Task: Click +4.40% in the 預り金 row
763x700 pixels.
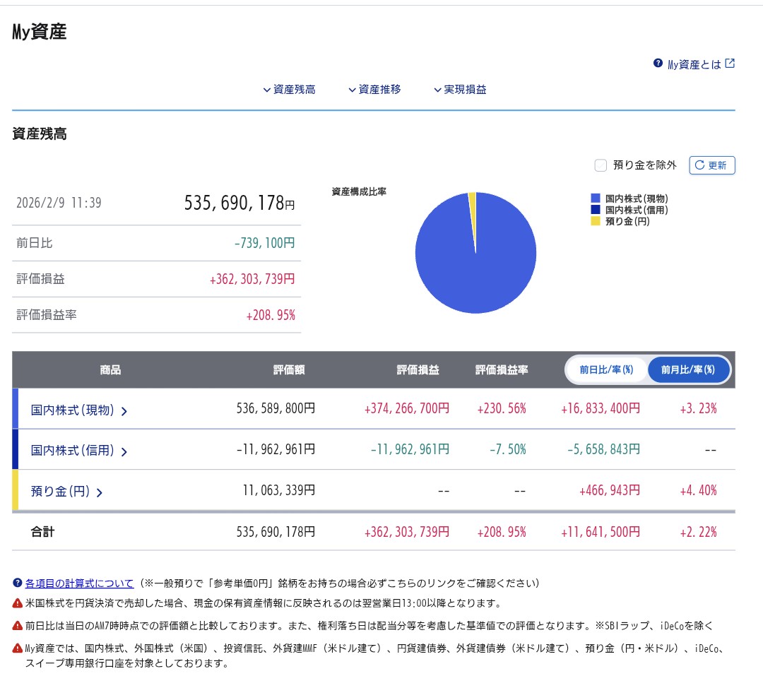Action: (698, 490)
